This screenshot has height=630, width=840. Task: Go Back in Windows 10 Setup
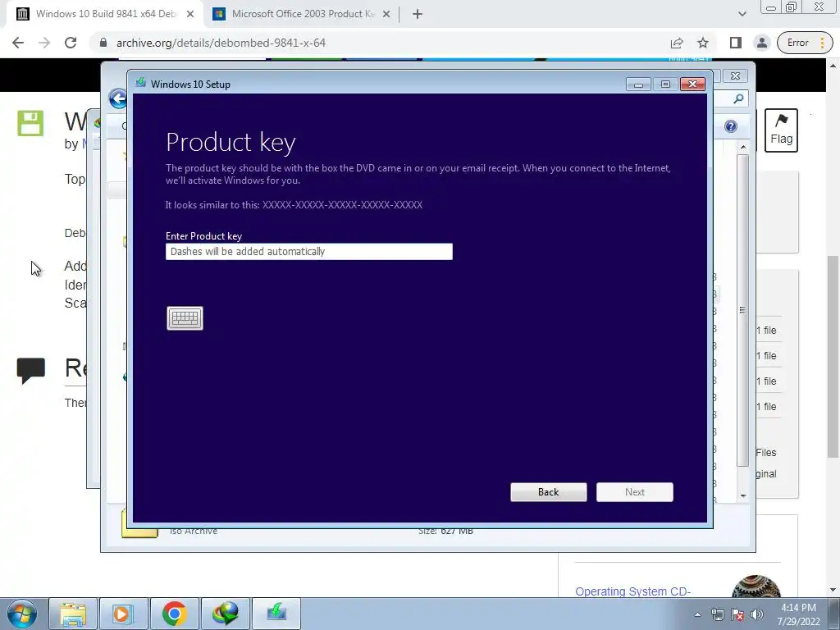click(549, 492)
